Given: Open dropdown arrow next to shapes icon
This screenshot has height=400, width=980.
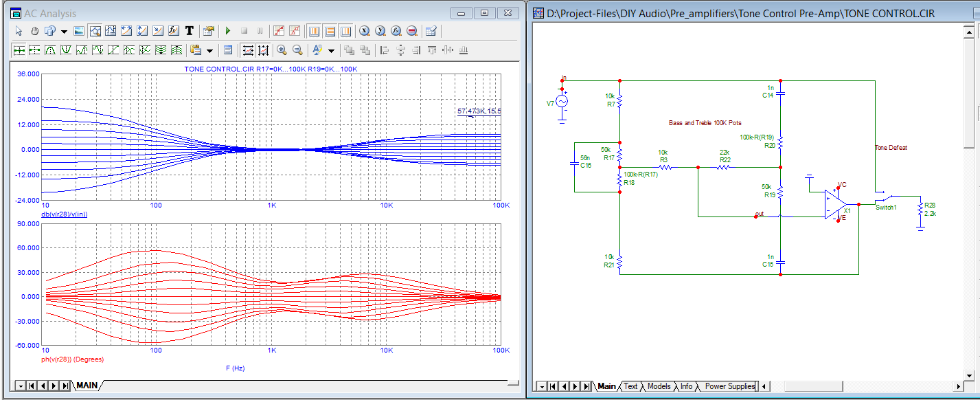Looking at the screenshot, I should click(x=64, y=31).
